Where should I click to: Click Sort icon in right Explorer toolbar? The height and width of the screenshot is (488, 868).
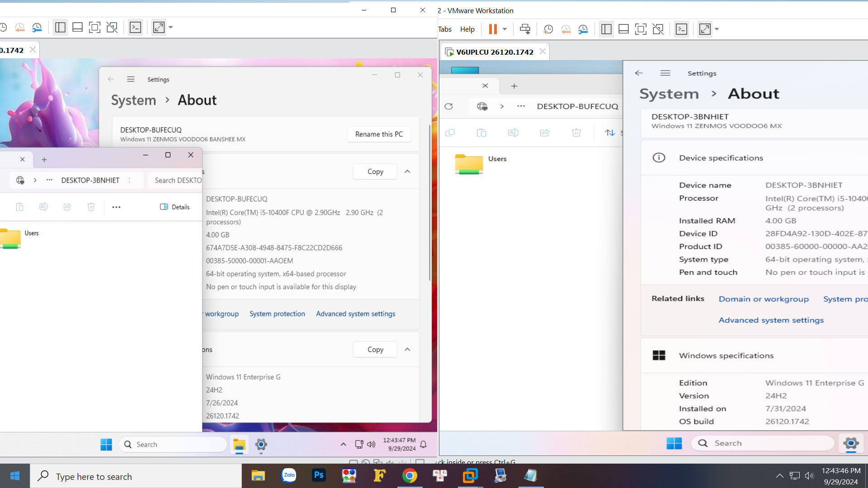point(610,133)
